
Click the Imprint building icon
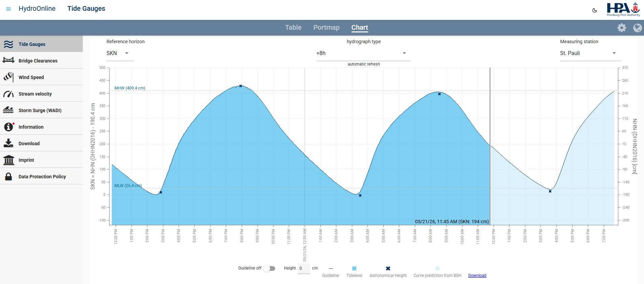[x=8, y=160]
